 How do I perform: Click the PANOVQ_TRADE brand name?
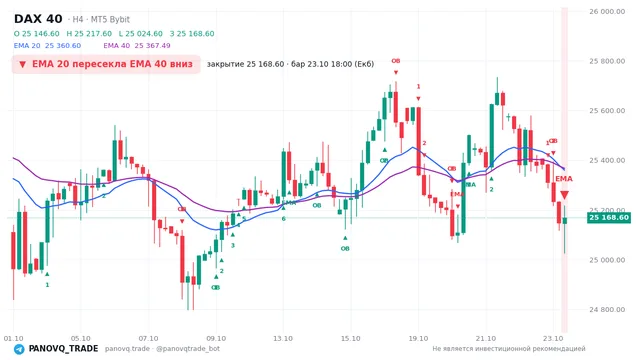coord(63,349)
